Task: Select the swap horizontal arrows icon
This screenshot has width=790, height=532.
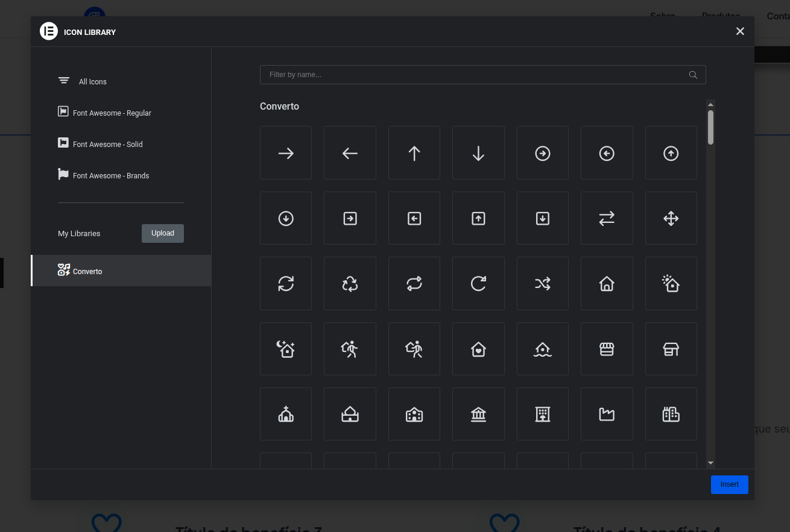Action: [x=607, y=218]
